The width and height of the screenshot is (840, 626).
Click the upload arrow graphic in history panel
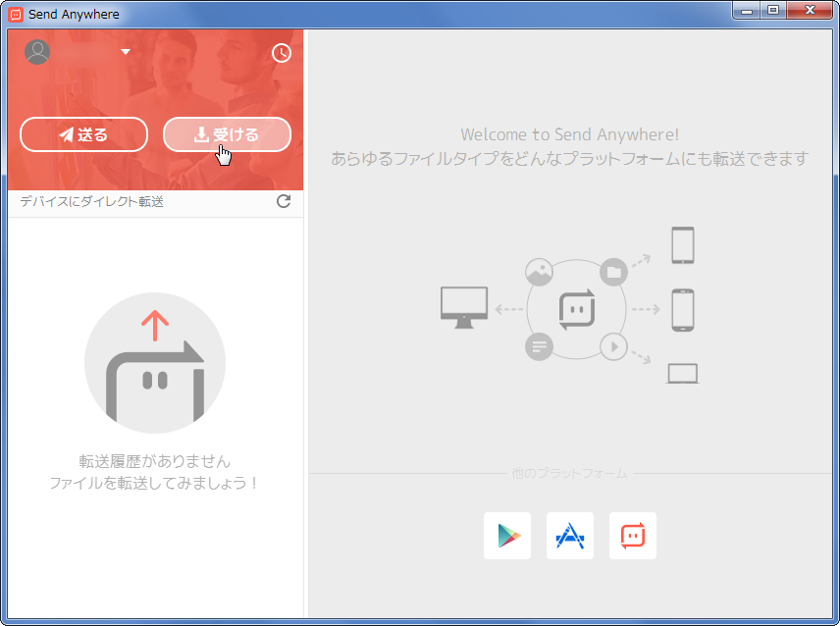[x=155, y=363]
